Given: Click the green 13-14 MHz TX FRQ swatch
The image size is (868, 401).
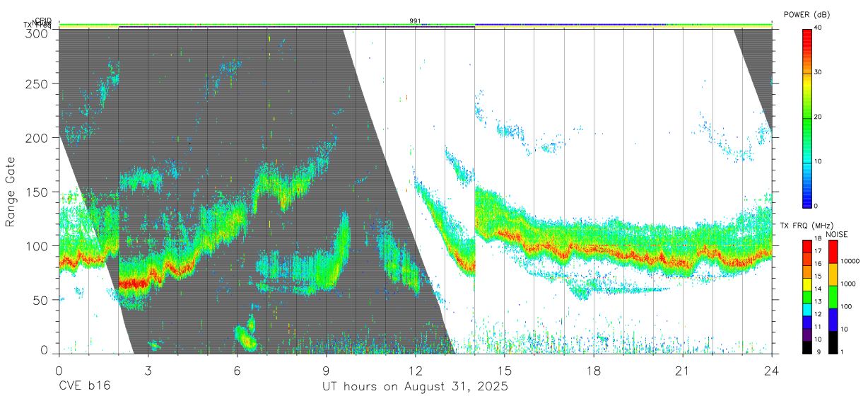Looking at the screenshot, I should point(807,296).
